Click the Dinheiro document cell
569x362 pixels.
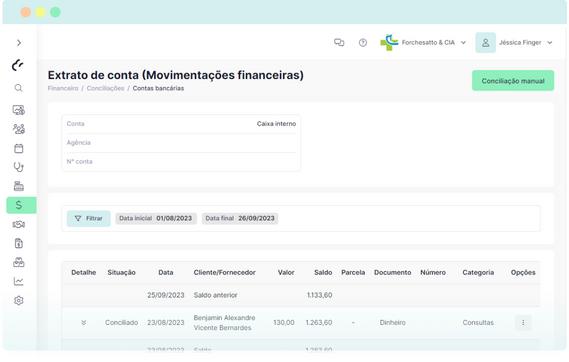pyautogui.click(x=393, y=322)
